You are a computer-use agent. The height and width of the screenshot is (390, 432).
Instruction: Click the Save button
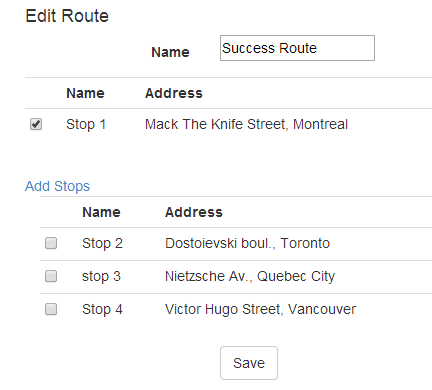click(249, 363)
